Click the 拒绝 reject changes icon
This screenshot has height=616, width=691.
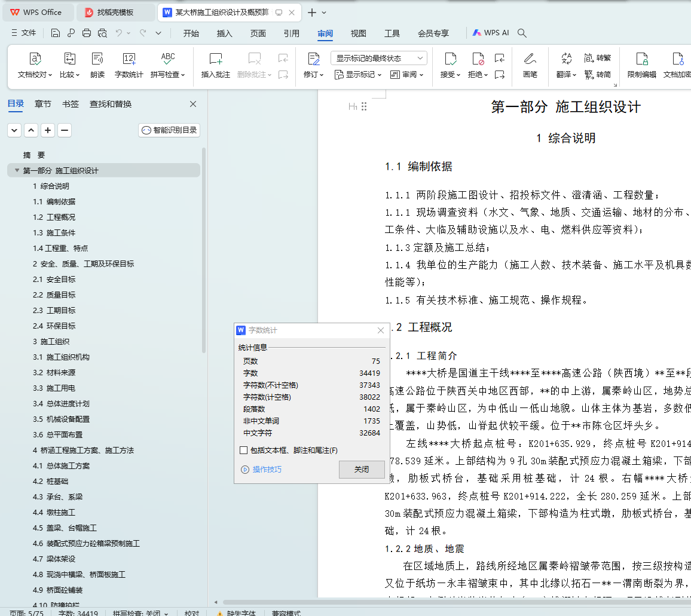pyautogui.click(x=478, y=59)
